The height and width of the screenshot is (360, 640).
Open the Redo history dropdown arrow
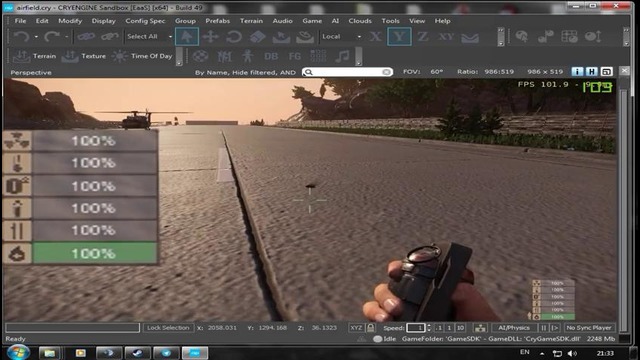(x=67, y=37)
